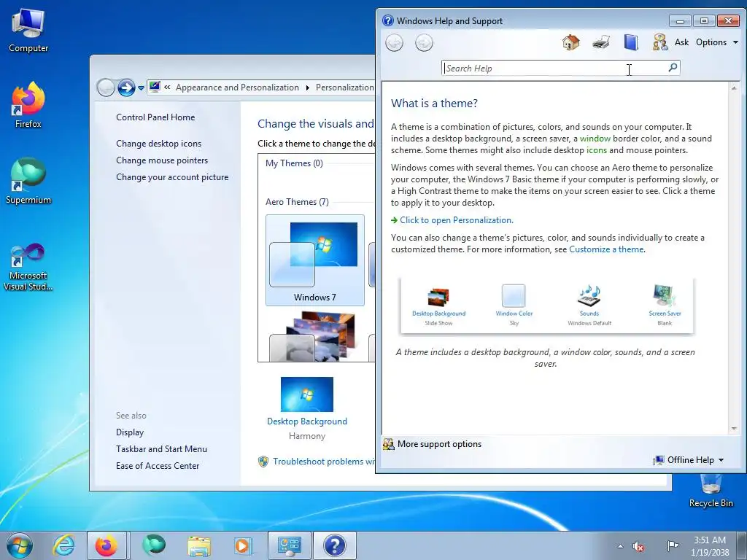The image size is (747, 560).
Task: Open the Computer desktop icon
Action: pyautogui.click(x=28, y=31)
